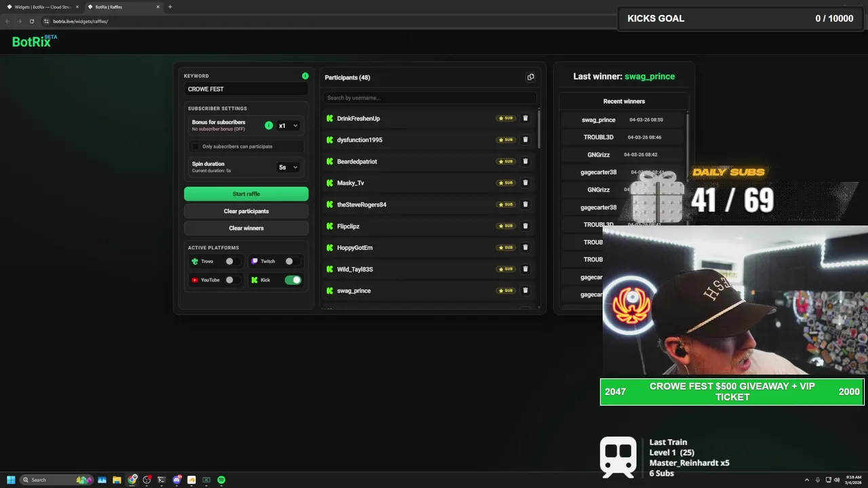
Task: Enable the YouTube platform toggle
Action: coord(232,280)
